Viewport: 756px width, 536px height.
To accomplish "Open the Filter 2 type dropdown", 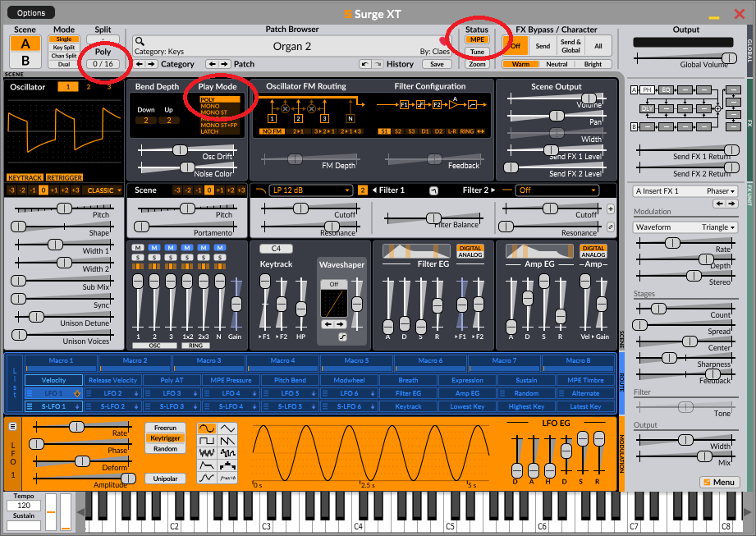I will tap(557, 190).
